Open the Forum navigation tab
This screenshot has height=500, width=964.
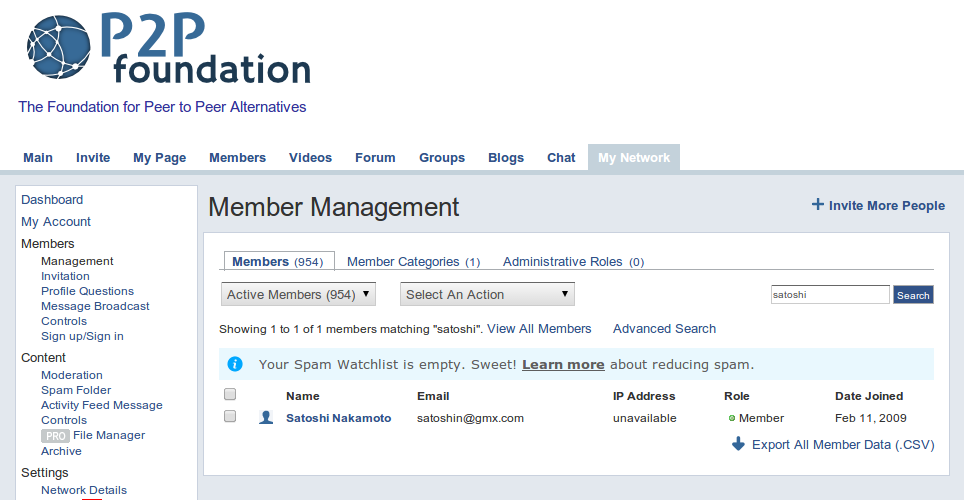(375, 157)
